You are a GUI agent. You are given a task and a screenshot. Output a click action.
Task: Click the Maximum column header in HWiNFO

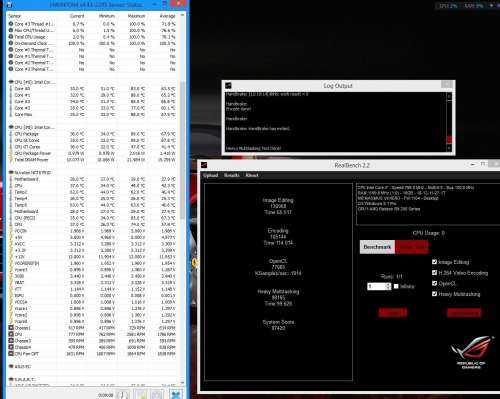[136, 16]
